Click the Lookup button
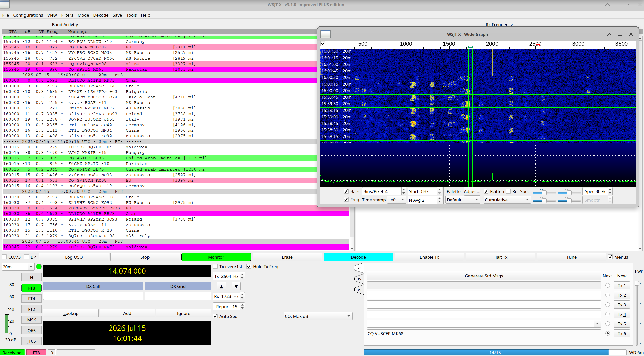 (71, 313)
